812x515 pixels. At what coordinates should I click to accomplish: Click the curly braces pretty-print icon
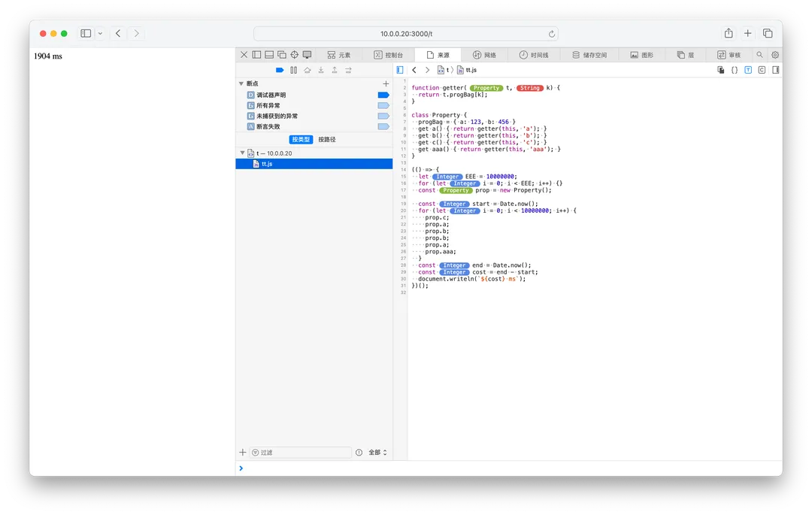[735, 70]
